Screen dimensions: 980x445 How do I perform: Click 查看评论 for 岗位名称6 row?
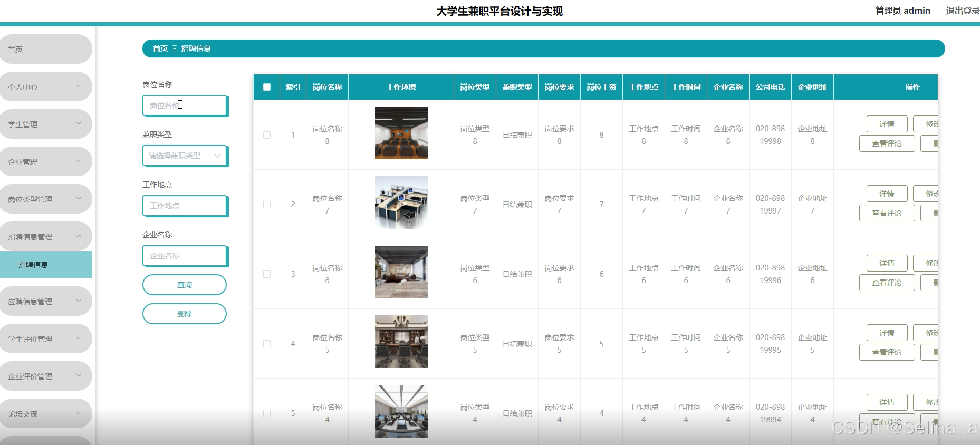click(887, 283)
